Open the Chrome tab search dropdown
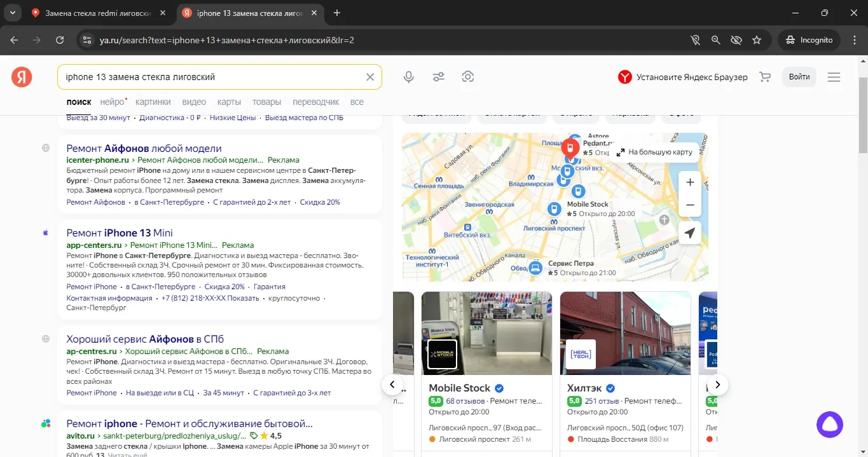 (12, 13)
